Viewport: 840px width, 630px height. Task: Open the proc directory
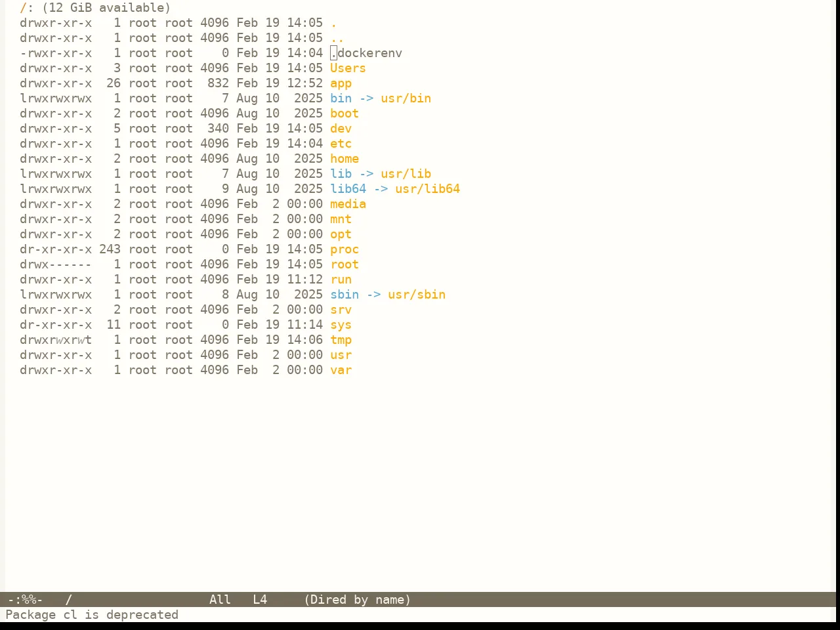click(x=345, y=249)
